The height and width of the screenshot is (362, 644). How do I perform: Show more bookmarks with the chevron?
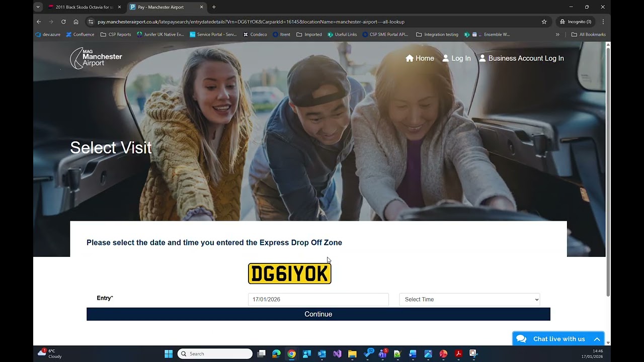tap(557, 35)
